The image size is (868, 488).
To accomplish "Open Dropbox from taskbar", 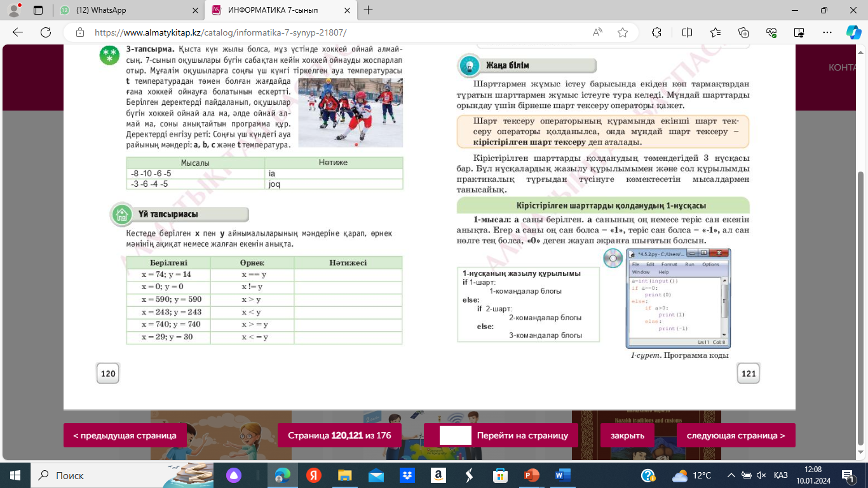I will (x=407, y=475).
